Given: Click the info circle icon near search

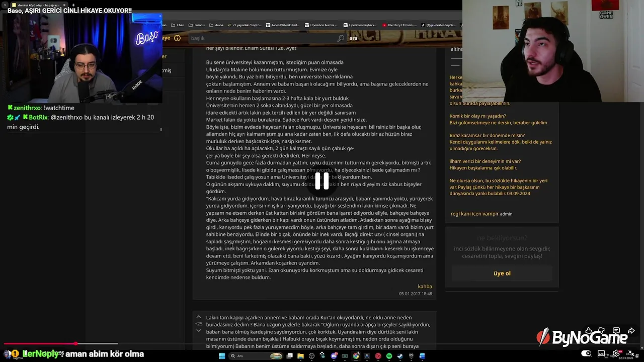Looking at the screenshot, I should pos(177,38).
